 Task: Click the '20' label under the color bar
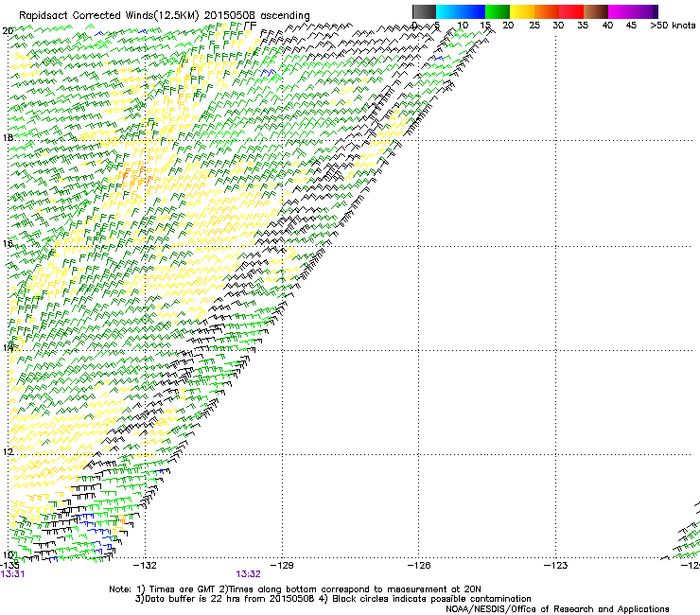click(x=508, y=26)
